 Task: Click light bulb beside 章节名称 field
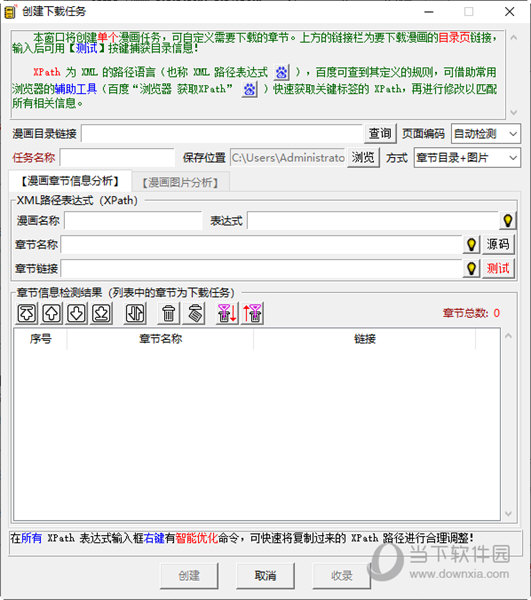[471, 244]
